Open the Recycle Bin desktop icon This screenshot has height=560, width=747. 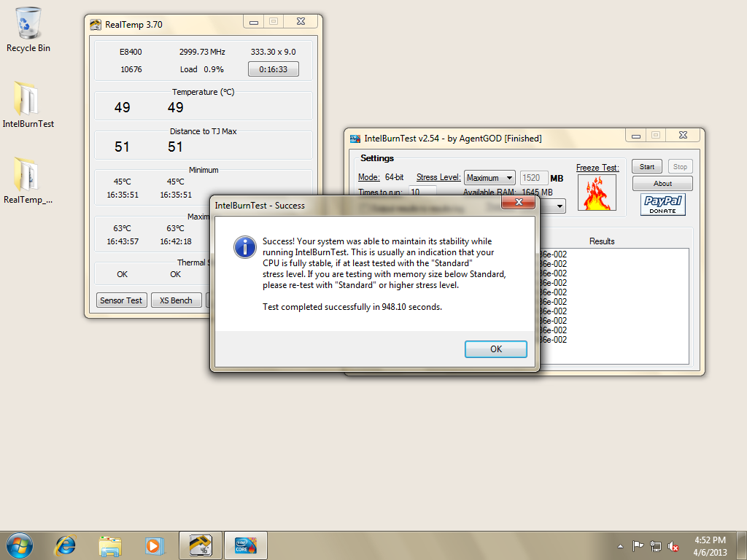[x=28, y=29]
